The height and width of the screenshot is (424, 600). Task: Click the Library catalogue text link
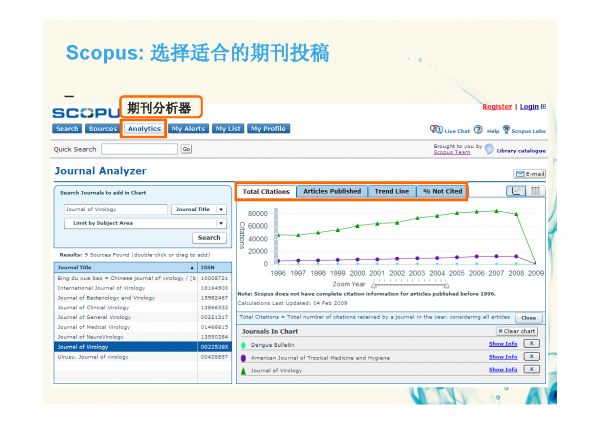click(x=521, y=151)
